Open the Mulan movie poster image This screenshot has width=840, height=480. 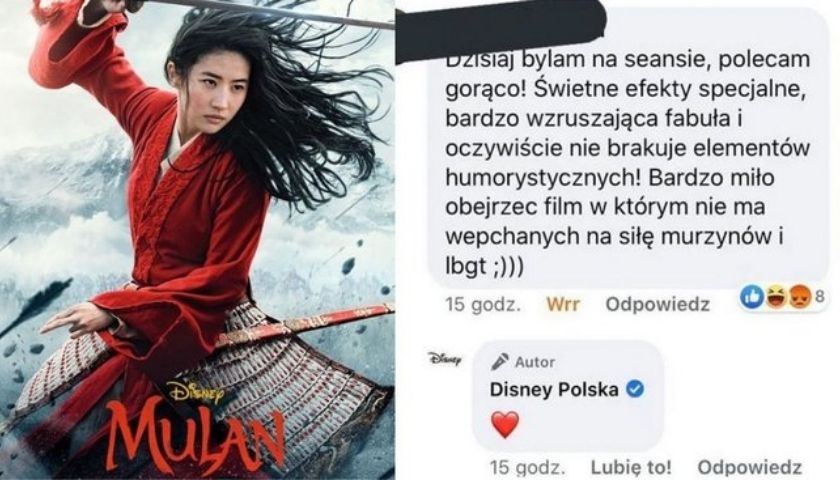[x=197, y=240]
